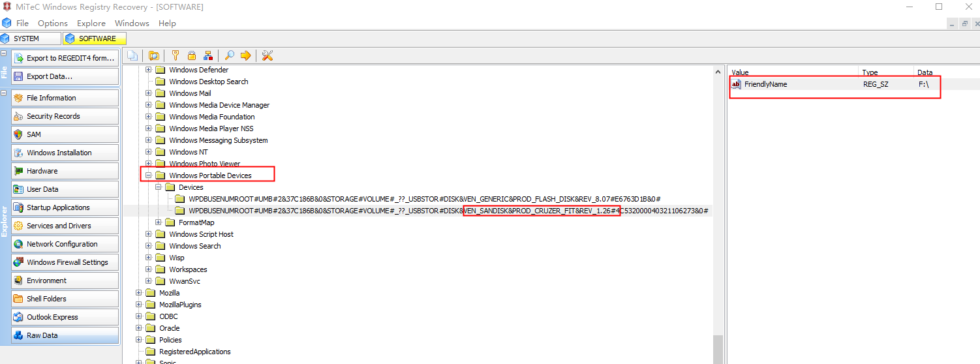Screen dimensions: 980x364
Task: Select the Oracle folder
Action: (x=169, y=328)
